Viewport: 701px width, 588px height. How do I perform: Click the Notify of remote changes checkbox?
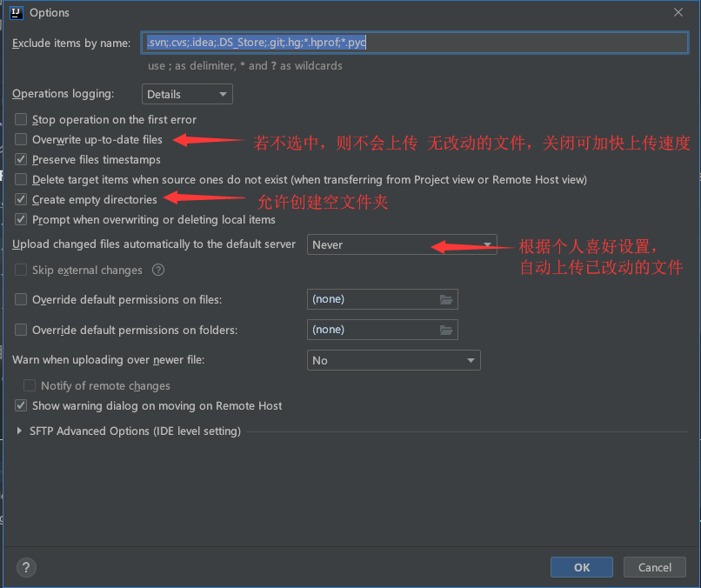(x=30, y=385)
